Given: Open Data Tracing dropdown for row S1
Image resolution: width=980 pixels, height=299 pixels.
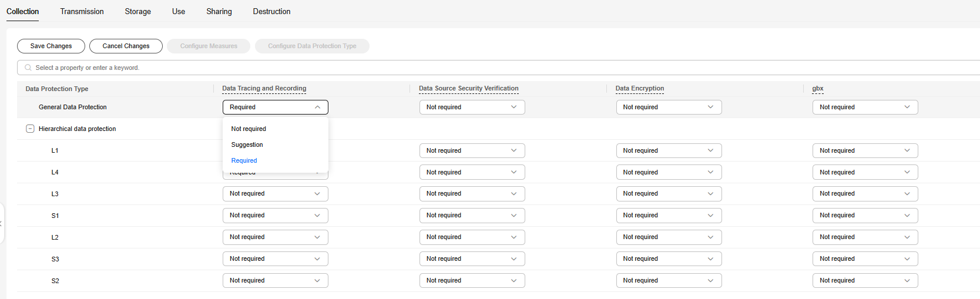Looking at the screenshot, I should point(275,216).
